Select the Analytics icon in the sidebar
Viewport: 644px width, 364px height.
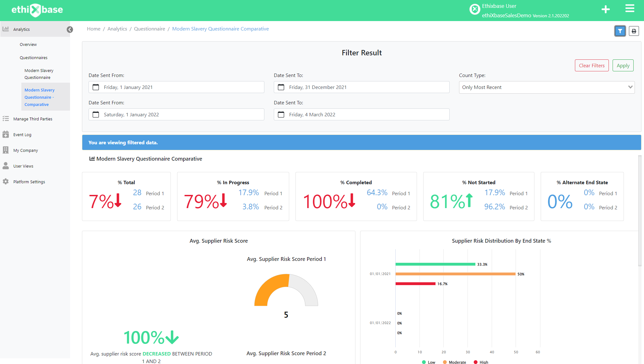6,29
